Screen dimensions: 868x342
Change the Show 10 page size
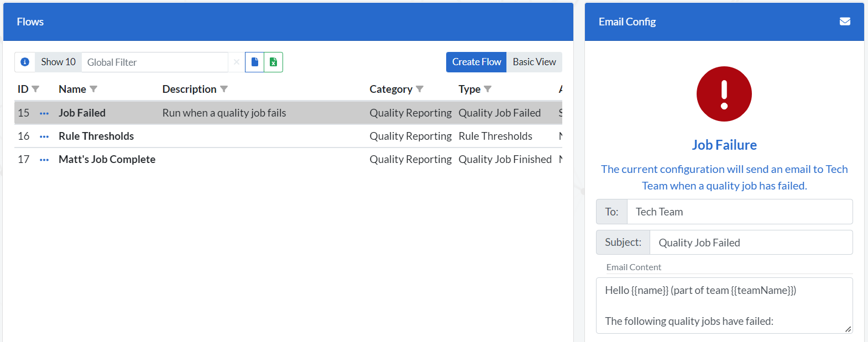[58, 62]
